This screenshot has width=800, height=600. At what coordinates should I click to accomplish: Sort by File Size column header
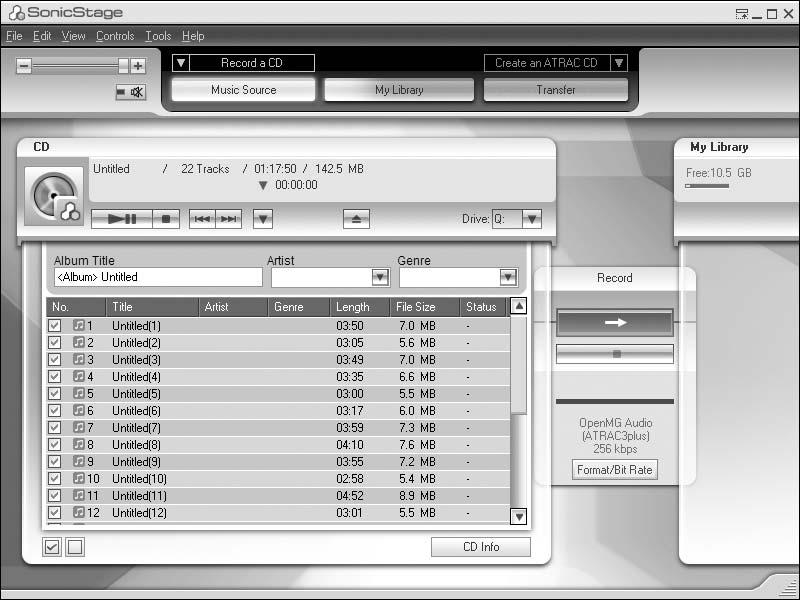click(x=424, y=307)
